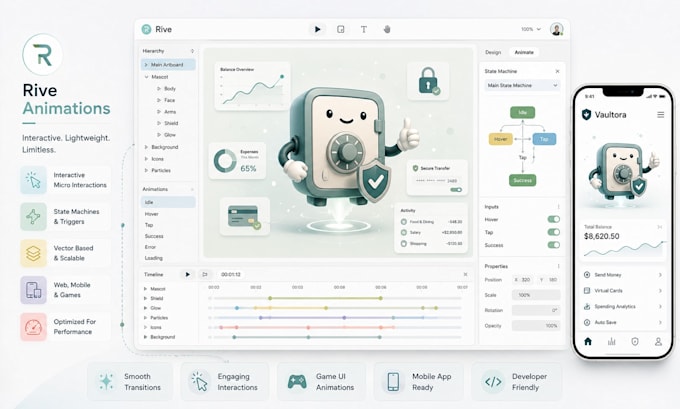
Task: Toggle the Success input switch
Action: [553, 245]
